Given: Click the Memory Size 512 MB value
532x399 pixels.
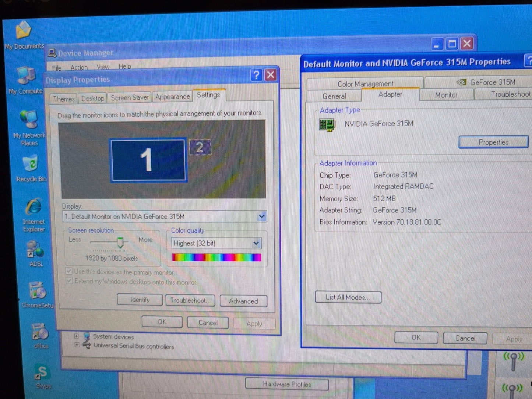Looking at the screenshot, I should coord(384,198).
